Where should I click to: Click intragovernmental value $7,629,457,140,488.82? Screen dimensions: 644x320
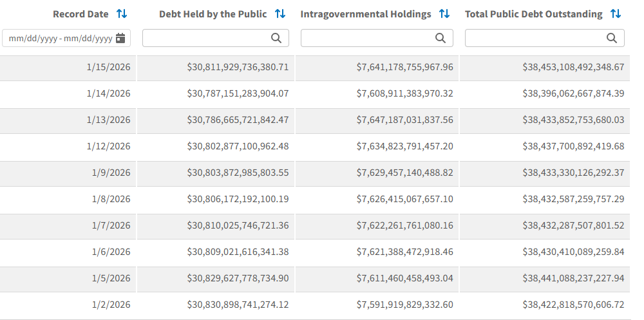pos(404,173)
